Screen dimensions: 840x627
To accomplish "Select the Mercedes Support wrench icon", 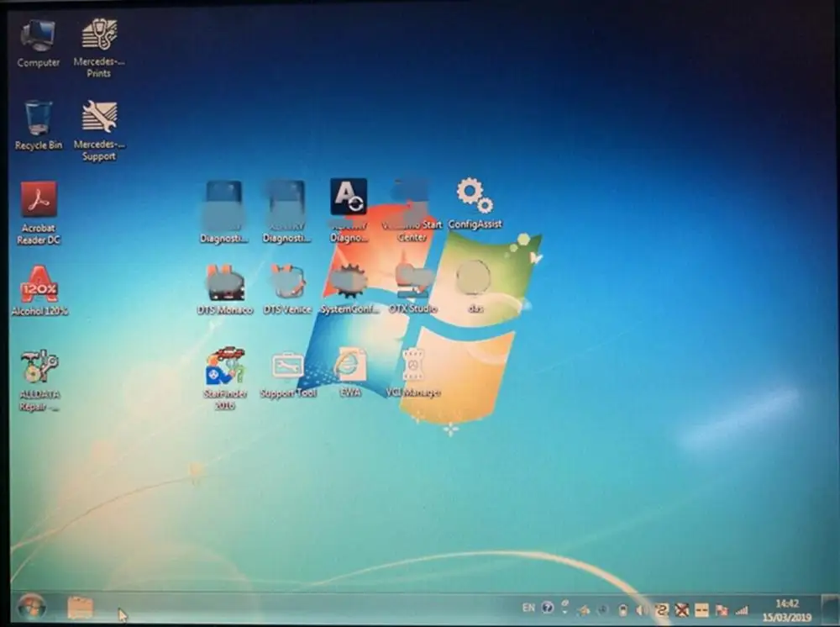I will pos(99,131).
